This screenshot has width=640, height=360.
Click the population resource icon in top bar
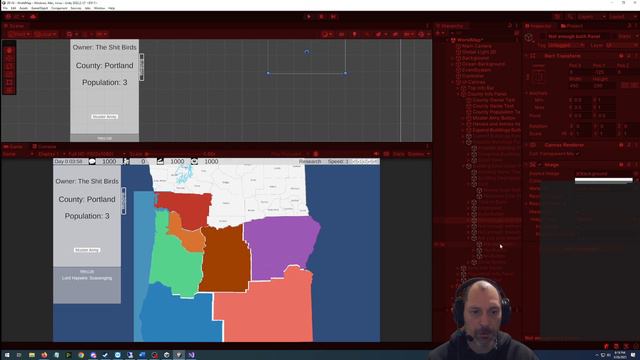point(127,162)
